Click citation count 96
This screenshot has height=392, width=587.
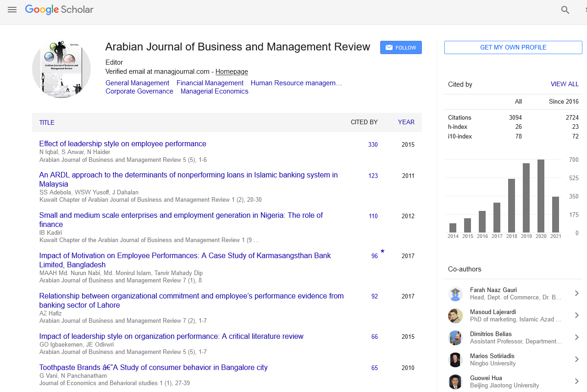tap(375, 256)
